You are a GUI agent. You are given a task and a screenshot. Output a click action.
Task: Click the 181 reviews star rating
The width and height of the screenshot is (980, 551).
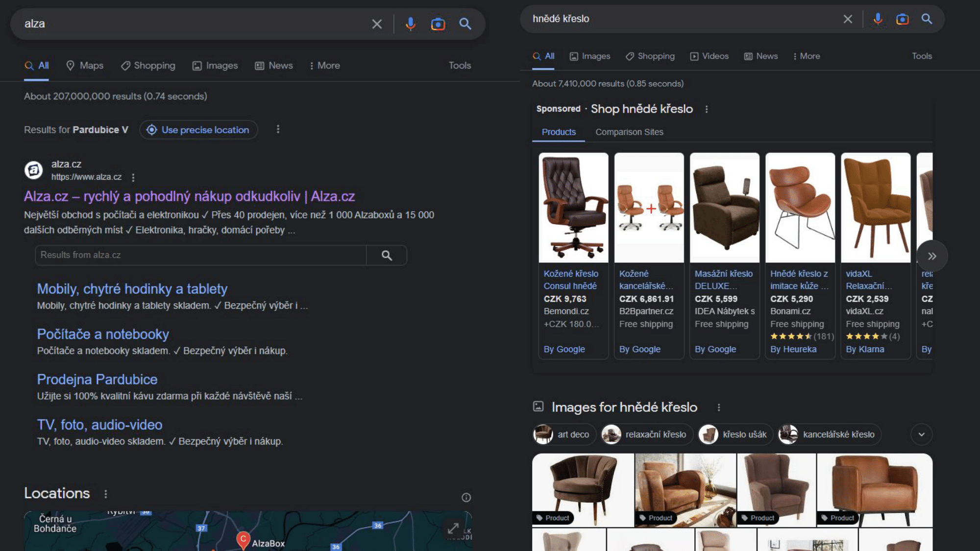802,336
